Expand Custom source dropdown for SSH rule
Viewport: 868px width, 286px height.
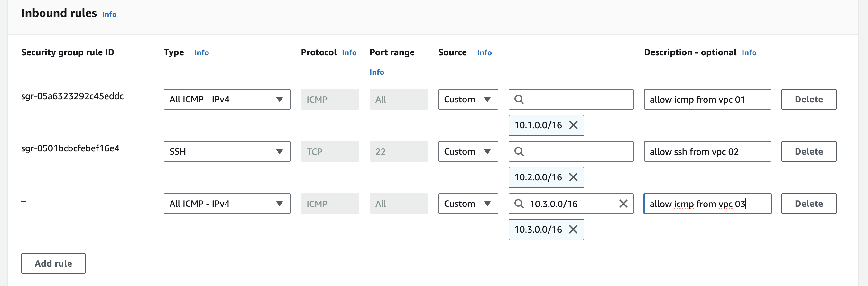pos(468,152)
